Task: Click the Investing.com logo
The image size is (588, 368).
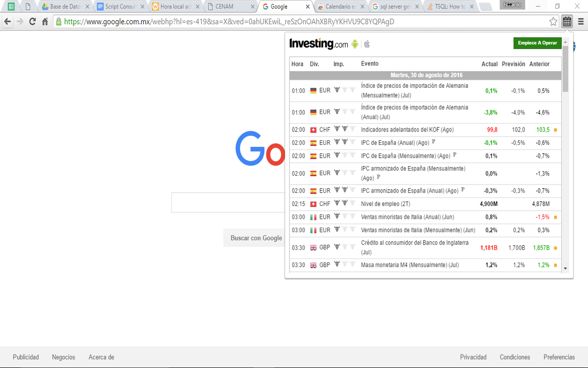Action: 319,44
